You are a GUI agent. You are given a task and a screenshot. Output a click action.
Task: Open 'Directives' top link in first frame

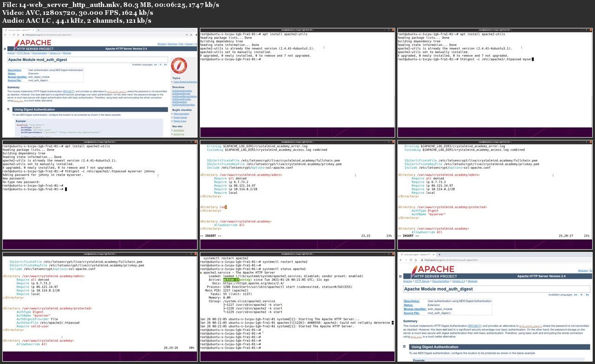click(x=172, y=44)
